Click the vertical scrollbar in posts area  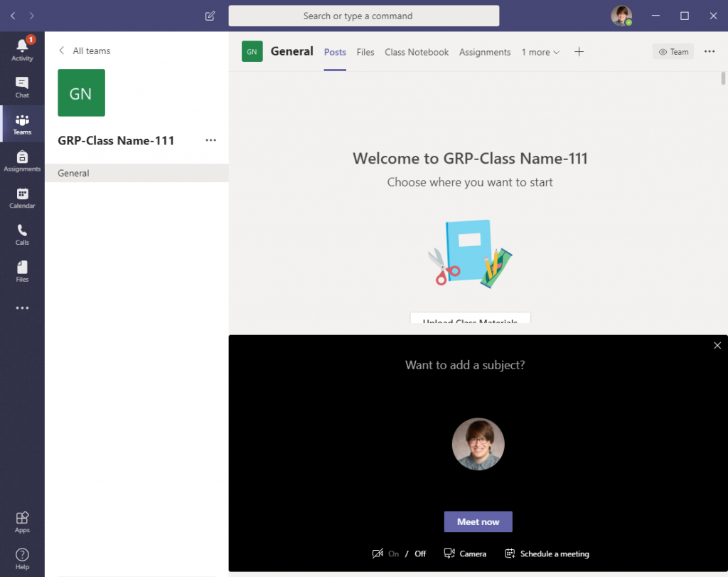[x=723, y=78]
